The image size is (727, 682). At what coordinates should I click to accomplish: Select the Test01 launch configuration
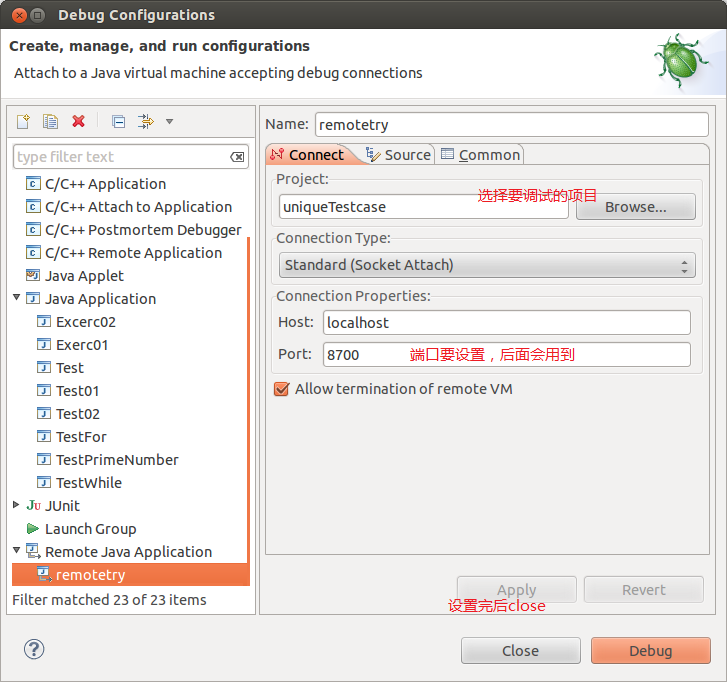(x=77, y=391)
